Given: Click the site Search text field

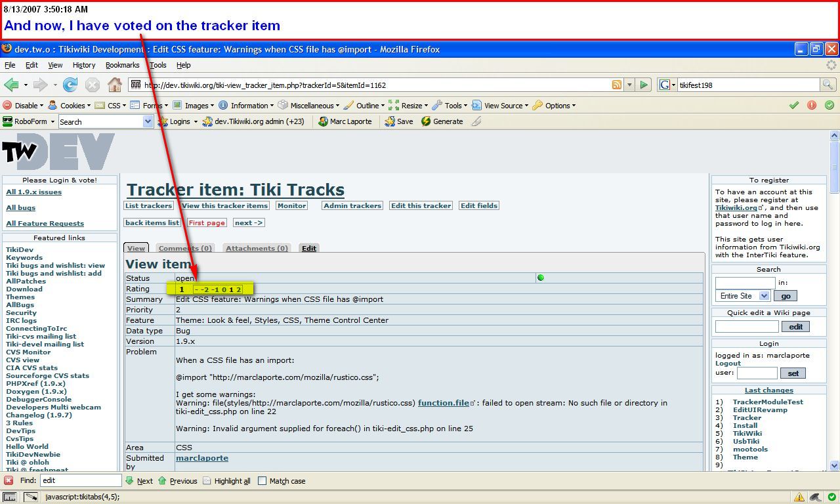Looking at the screenshot, I should (745, 283).
